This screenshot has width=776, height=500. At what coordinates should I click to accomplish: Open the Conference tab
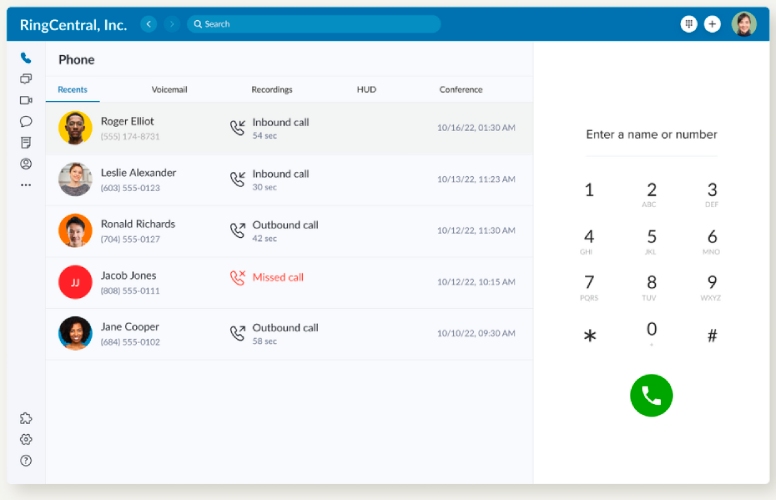(x=461, y=90)
